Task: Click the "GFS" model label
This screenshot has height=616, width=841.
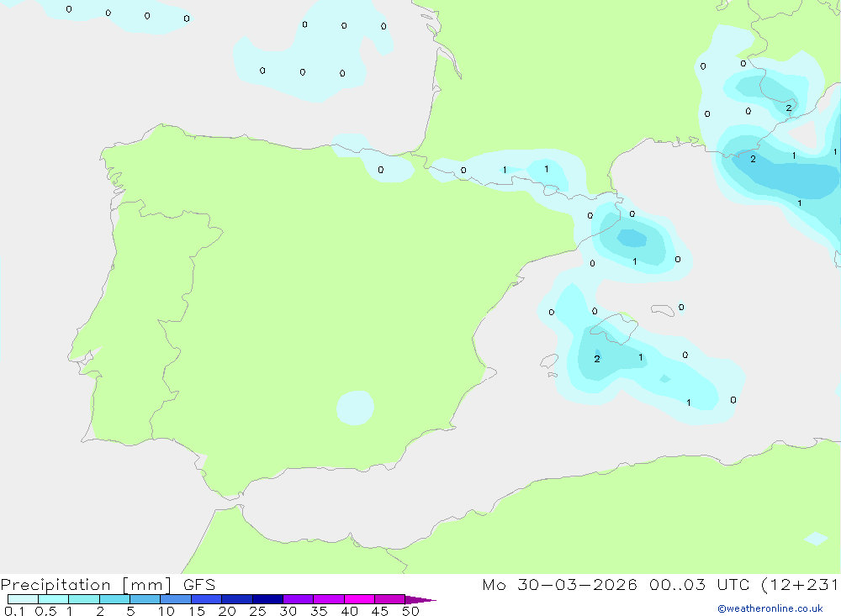Action: coord(199,585)
